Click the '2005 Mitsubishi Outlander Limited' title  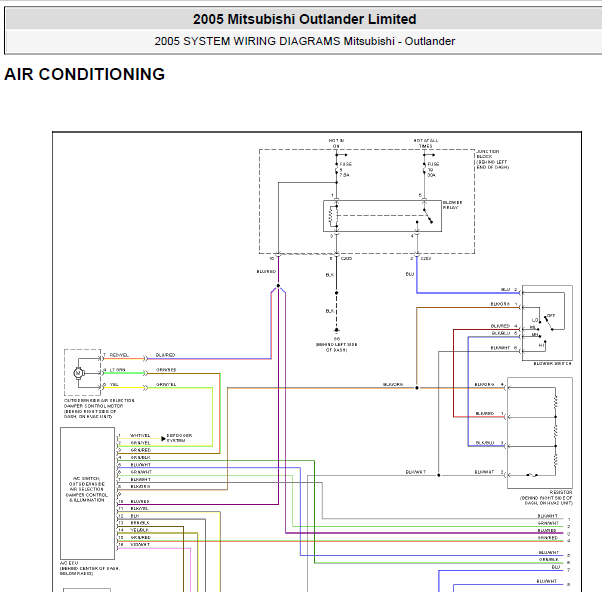pyautogui.click(x=304, y=19)
